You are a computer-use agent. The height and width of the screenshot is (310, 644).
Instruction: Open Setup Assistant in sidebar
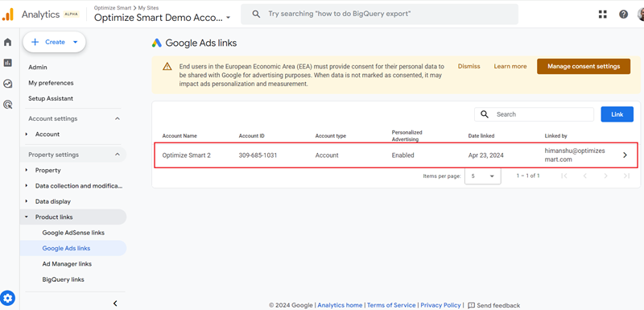click(51, 98)
